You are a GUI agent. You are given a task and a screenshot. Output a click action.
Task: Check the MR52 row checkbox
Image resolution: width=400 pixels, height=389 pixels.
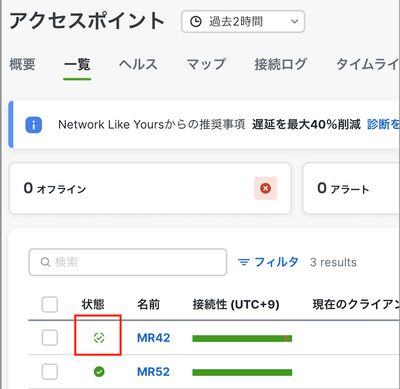tap(50, 372)
